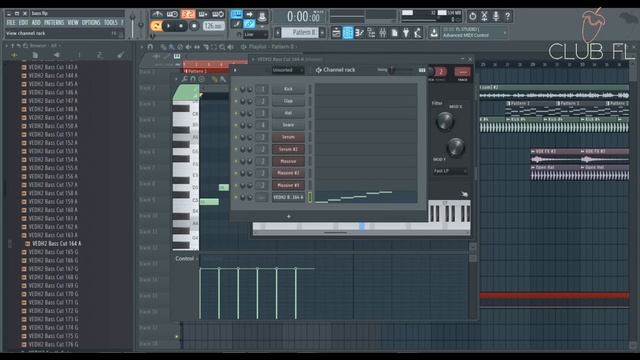Open the Serum #2 channel button
The image size is (640, 360).
click(288, 149)
